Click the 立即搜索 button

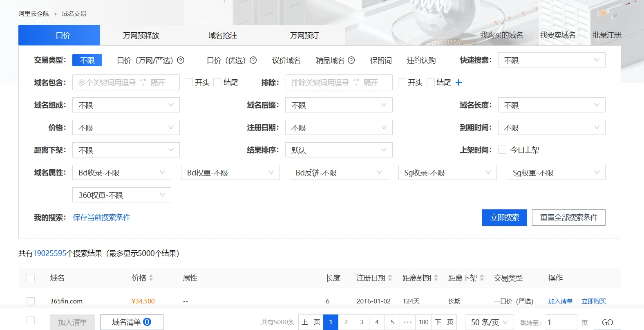(504, 218)
